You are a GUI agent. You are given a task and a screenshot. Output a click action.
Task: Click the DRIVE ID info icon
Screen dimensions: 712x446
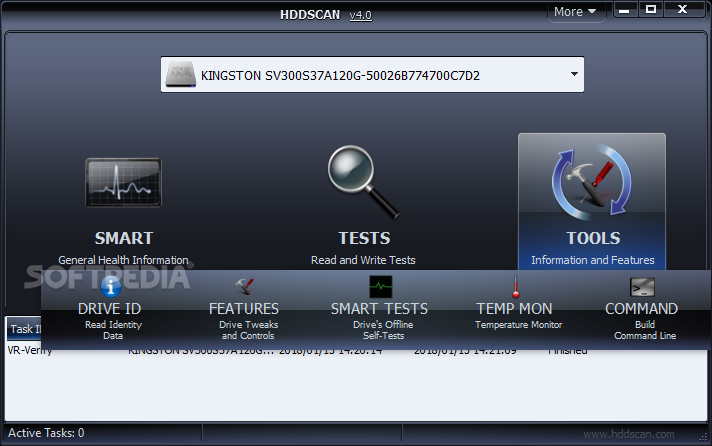click(110, 287)
